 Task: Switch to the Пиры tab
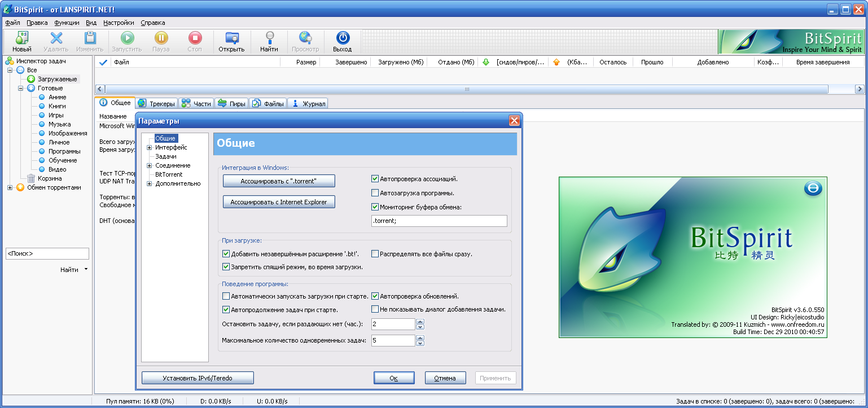[x=231, y=103]
